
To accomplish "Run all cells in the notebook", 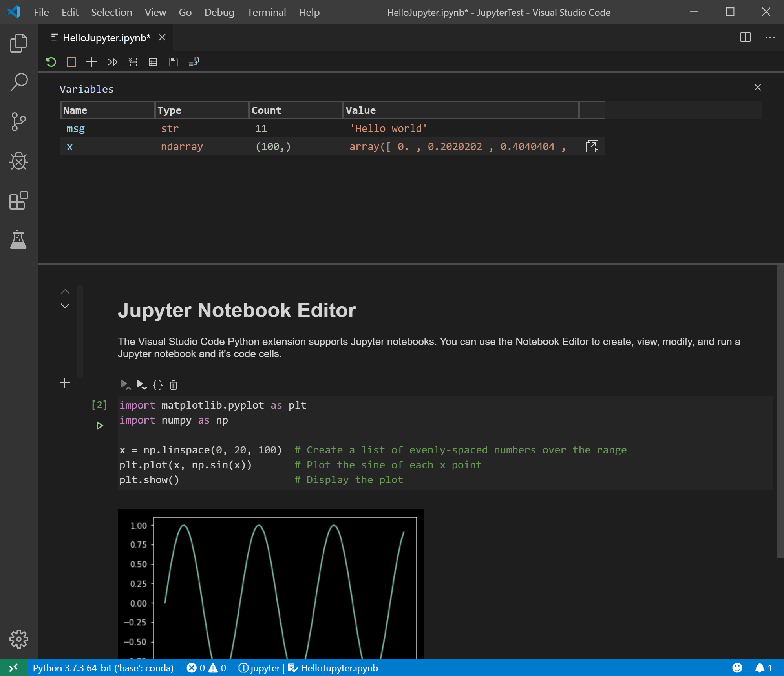I will [x=112, y=62].
